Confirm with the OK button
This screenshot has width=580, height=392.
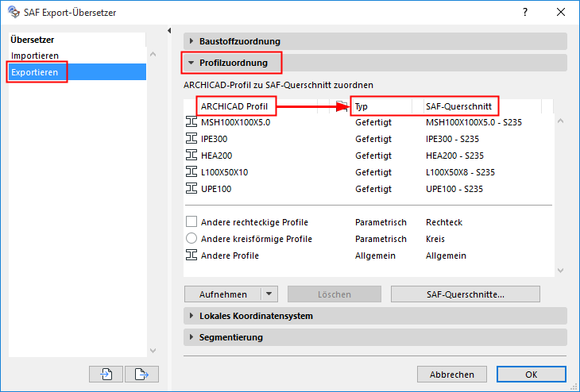532,375
